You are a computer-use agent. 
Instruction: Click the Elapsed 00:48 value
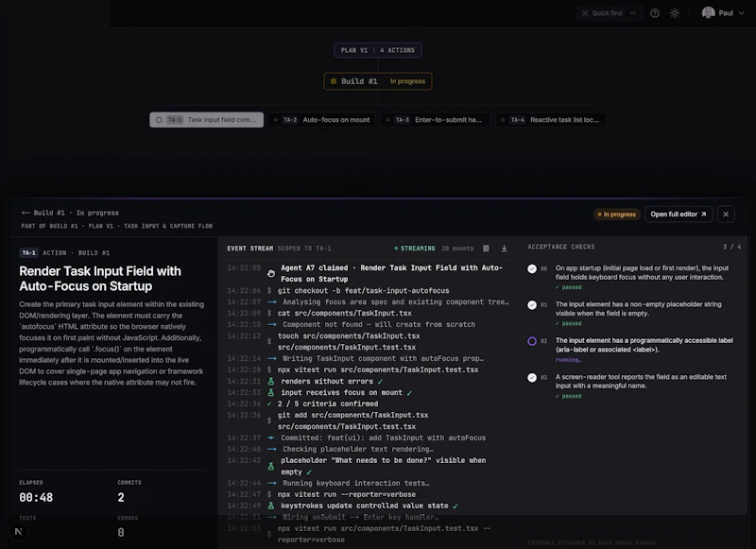click(36, 497)
